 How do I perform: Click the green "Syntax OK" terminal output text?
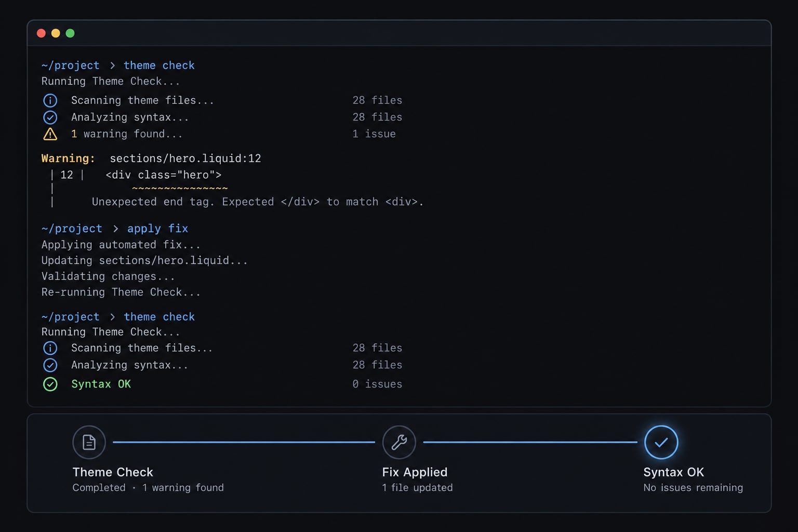[101, 384]
